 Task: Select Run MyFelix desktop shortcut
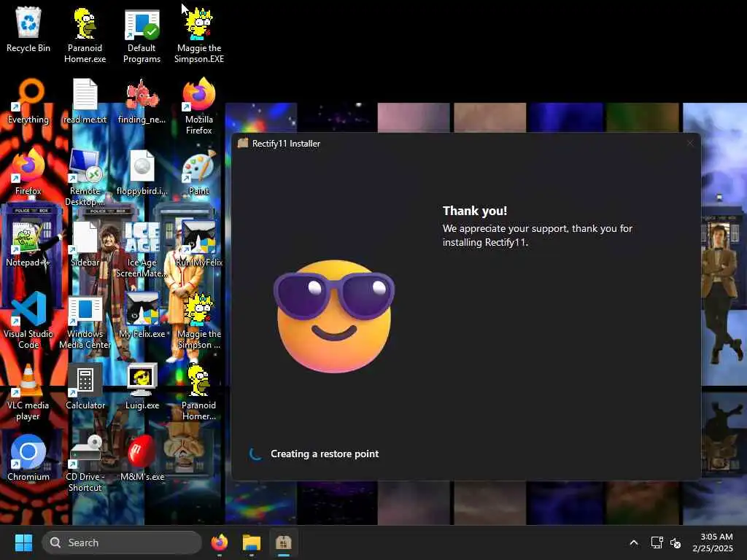point(198,244)
